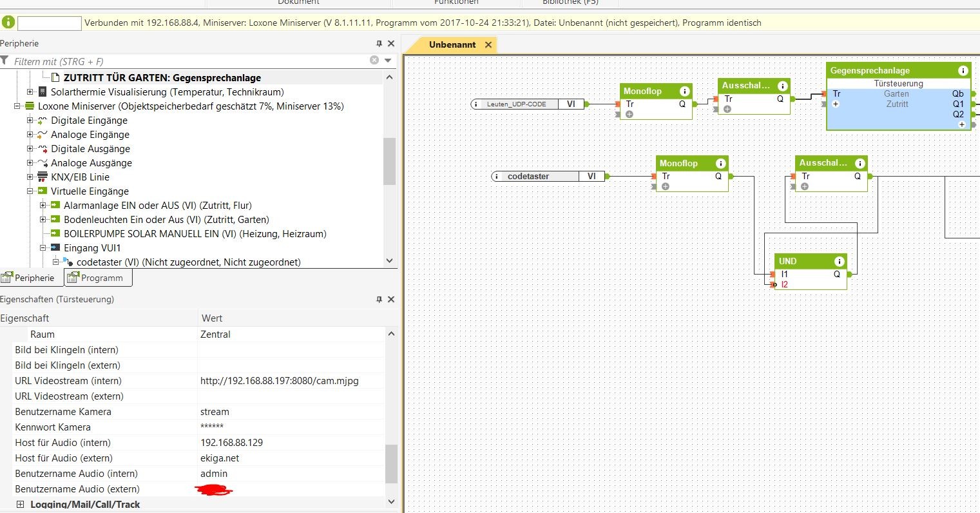Click the Peripherie tree scroll-down arrow
The height and width of the screenshot is (513, 980).
point(389,261)
